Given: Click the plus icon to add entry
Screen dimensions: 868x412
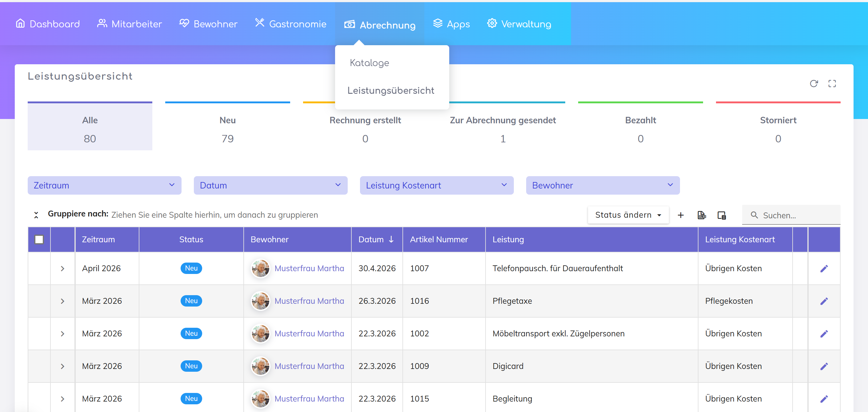Looking at the screenshot, I should pyautogui.click(x=680, y=215).
